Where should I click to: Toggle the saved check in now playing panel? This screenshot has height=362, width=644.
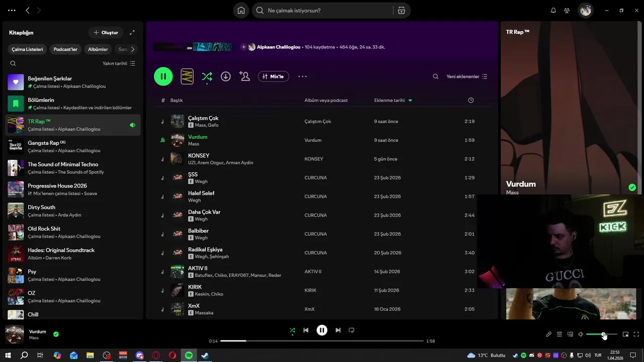click(x=632, y=188)
